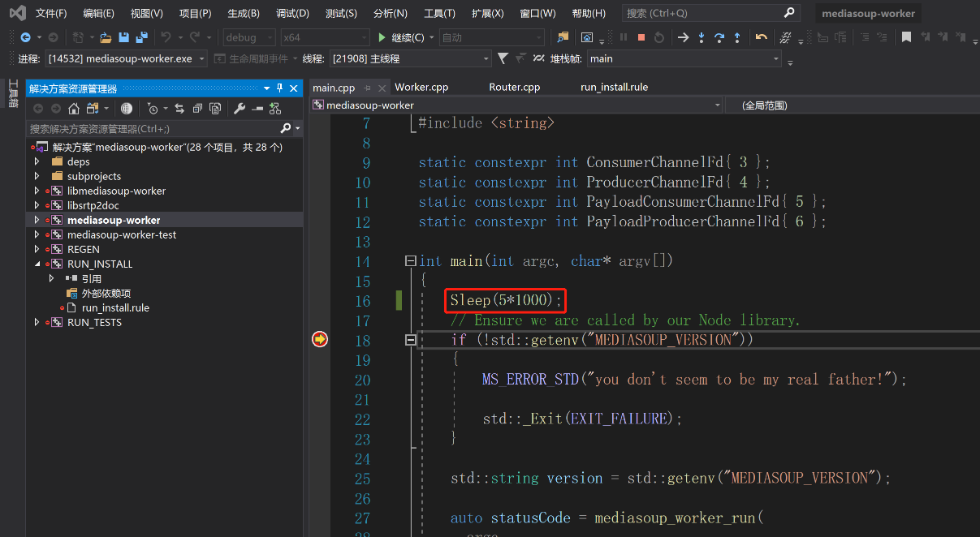
Task: Click the Preview Selected Items icon
Action: pyautogui.click(x=257, y=109)
